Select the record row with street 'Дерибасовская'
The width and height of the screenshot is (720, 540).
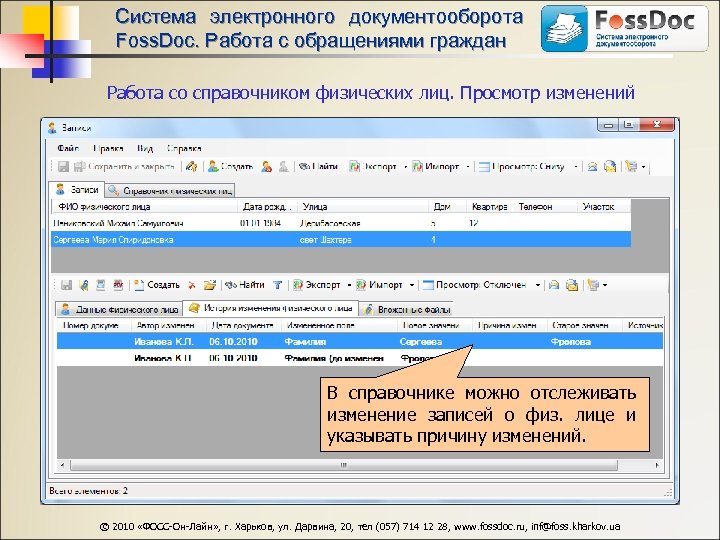point(341,223)
